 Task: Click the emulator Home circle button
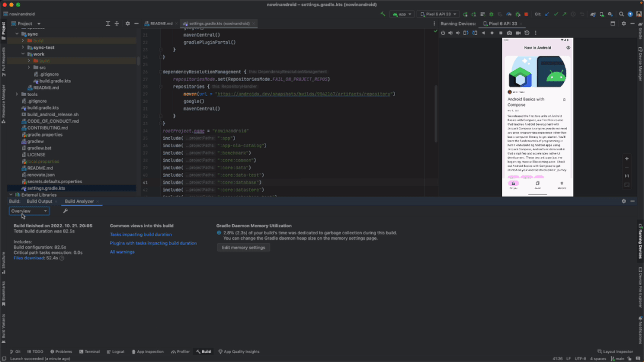[492, 33]
